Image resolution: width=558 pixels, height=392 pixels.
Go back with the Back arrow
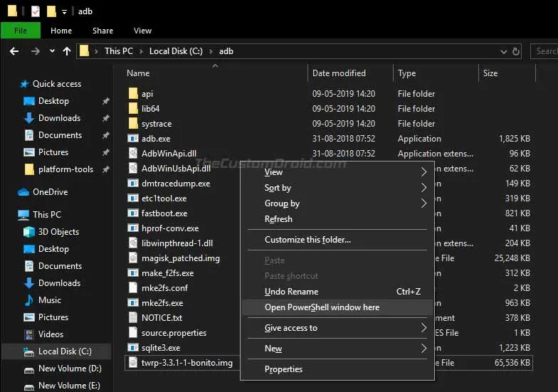pyautogui.click(x=14, y=51)
